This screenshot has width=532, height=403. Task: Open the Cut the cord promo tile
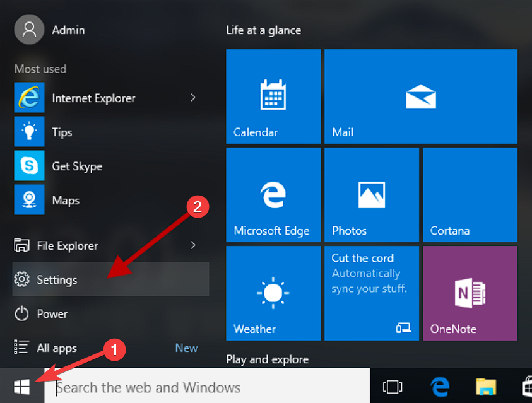pos(371,293)
